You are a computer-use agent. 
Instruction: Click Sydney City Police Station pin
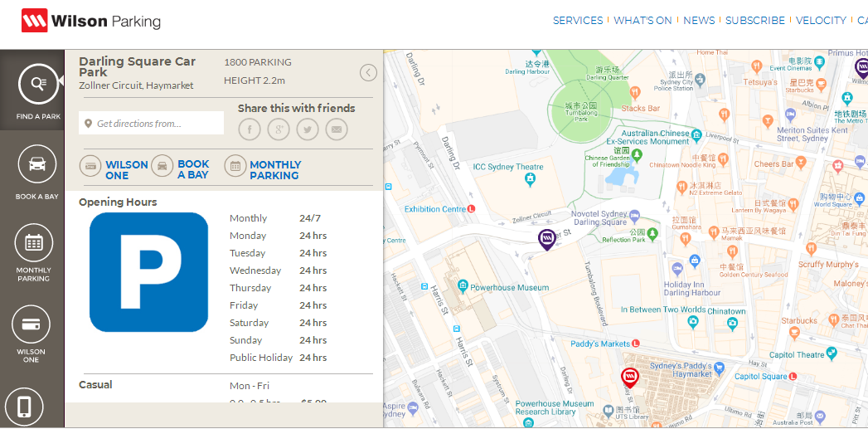click(701, 79)
